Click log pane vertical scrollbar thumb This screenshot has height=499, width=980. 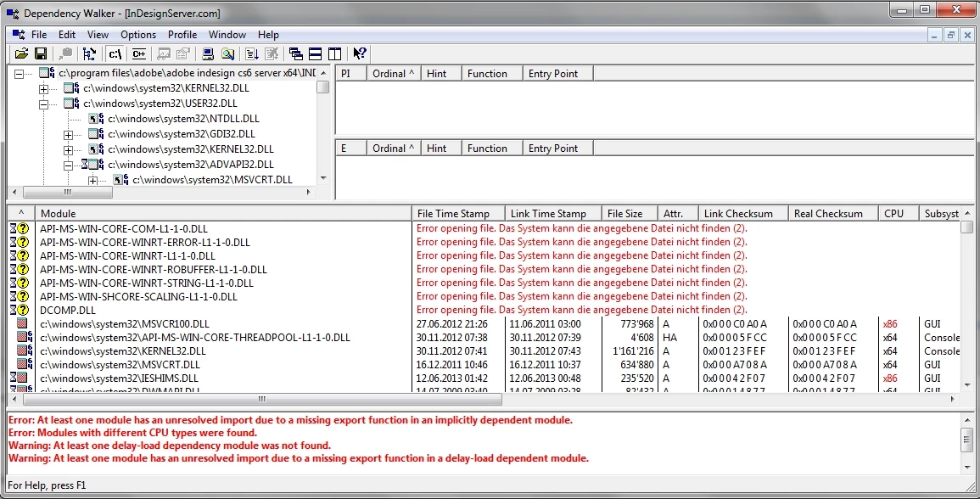967,439
